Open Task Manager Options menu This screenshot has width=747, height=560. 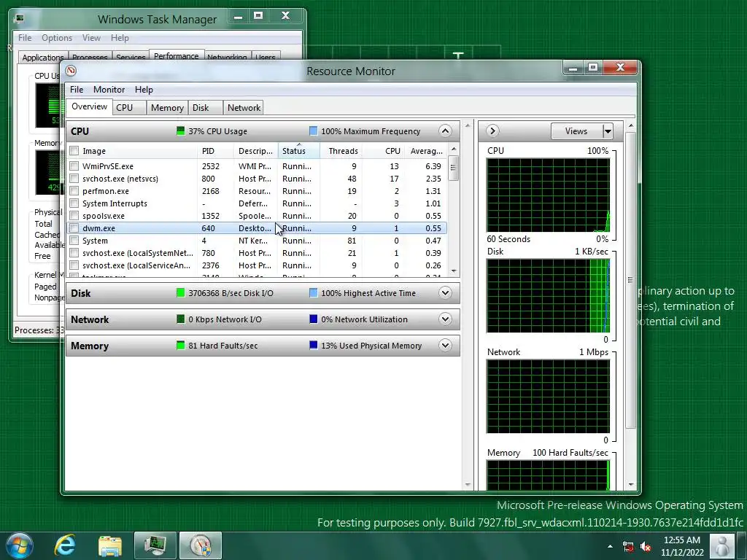[57, 38]
